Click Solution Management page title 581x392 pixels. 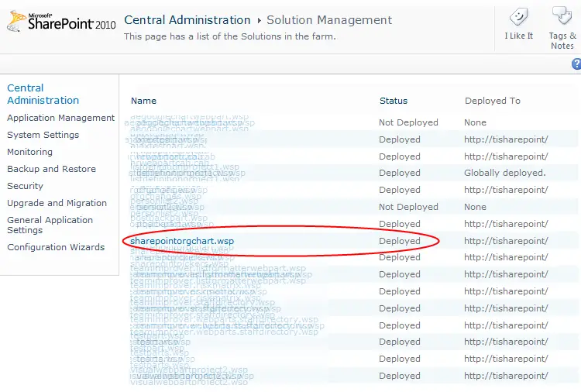coord(329,20)
